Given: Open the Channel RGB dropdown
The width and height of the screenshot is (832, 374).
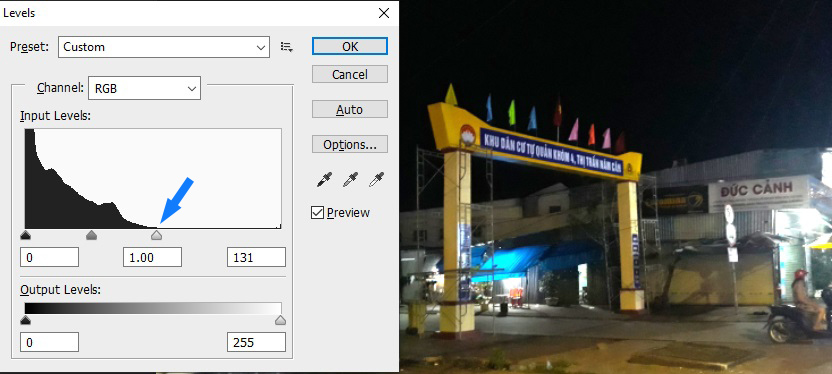Looking at the screenshot, I should (x=144, y=89).
